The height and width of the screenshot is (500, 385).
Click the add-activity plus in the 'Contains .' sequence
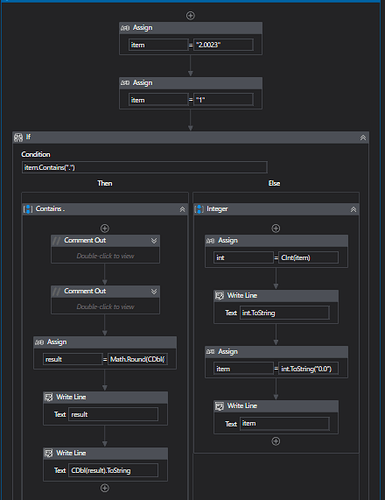click(105, 228)
